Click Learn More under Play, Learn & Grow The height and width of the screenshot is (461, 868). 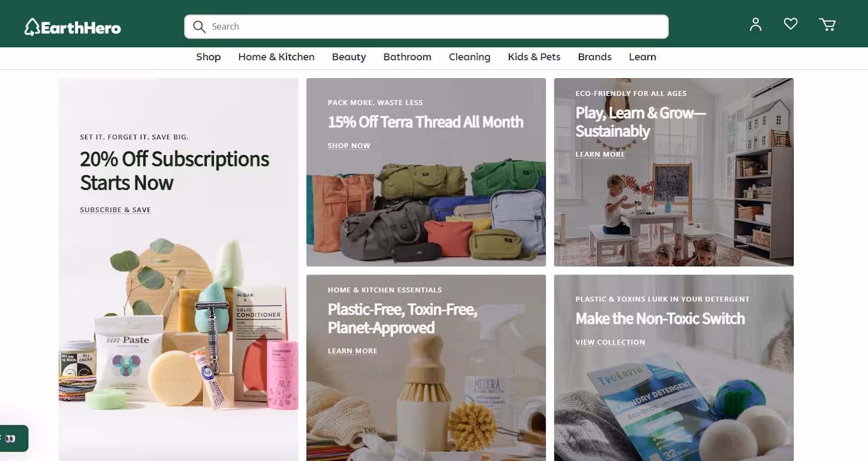pos(600,155)
